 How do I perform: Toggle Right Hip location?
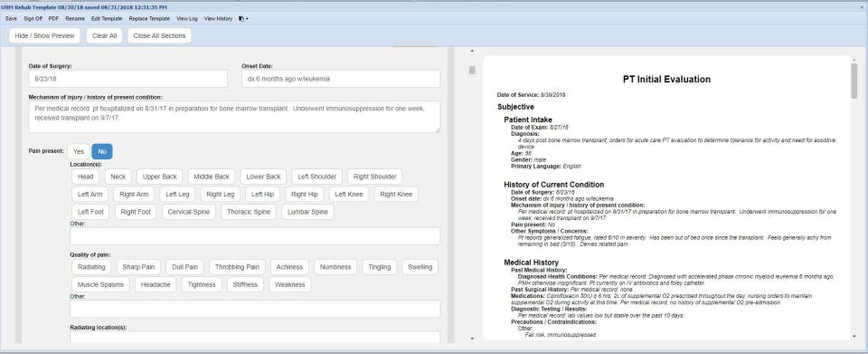point(305,195)
